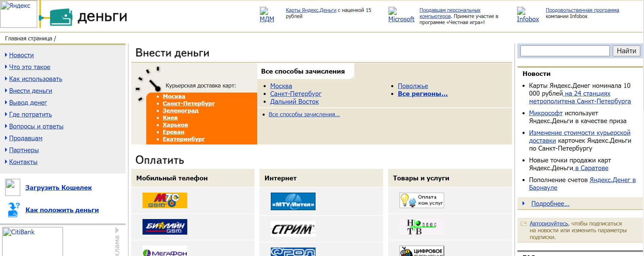The image size is (644, 256).
Task: Click the CitiBank advertisement image
Action: 33,241
